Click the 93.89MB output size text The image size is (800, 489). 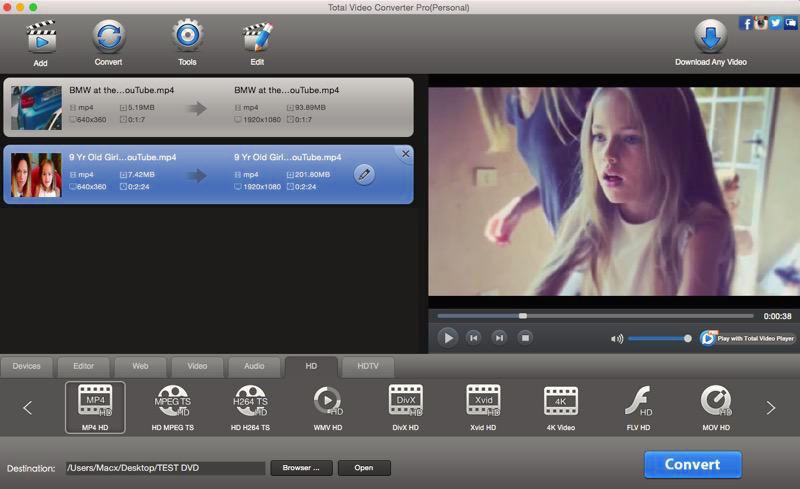[x=310, y=108]
